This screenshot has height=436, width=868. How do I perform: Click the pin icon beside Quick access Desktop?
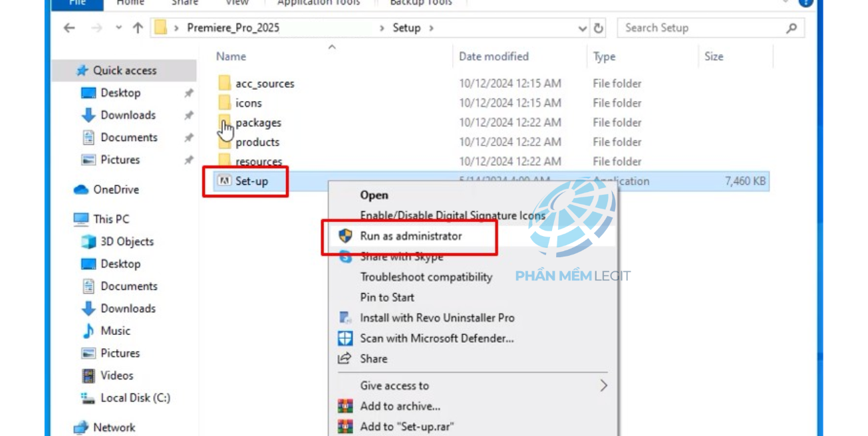[x=189, y=93]
